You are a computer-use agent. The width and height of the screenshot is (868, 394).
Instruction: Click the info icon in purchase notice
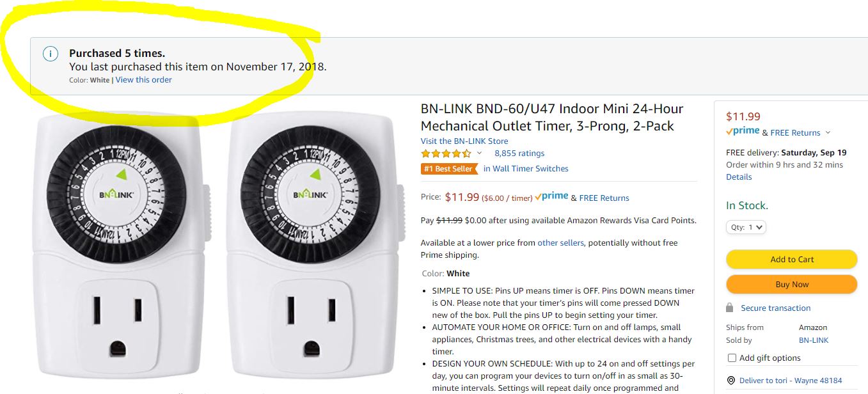tap(51, 54)
